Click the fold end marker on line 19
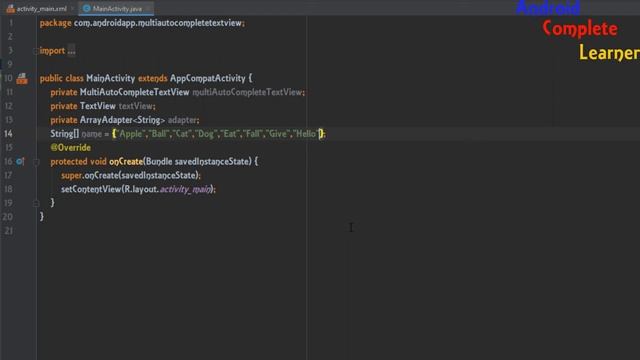The width and height of the screenshot is (640, 360). (x=36, y=203)
